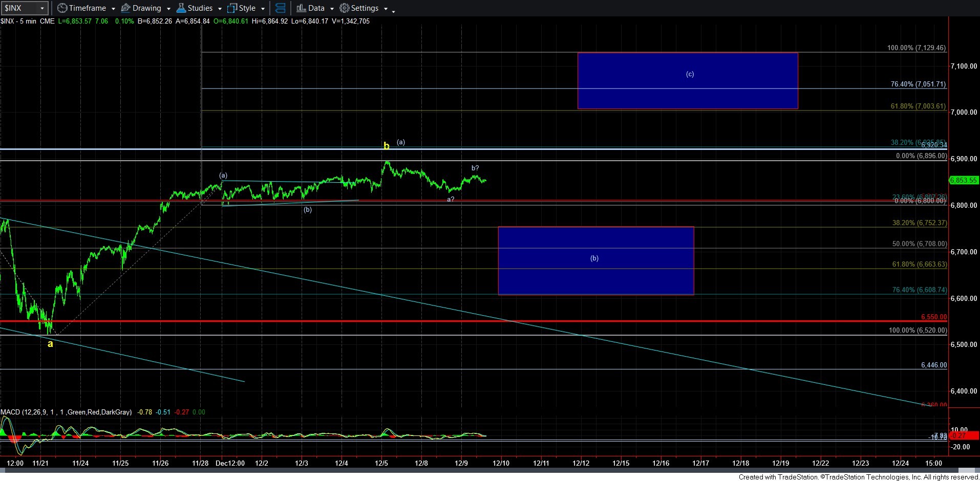Click the Style overlapping-squares icon
980x481 pixels.
click(x=232, y=8)
